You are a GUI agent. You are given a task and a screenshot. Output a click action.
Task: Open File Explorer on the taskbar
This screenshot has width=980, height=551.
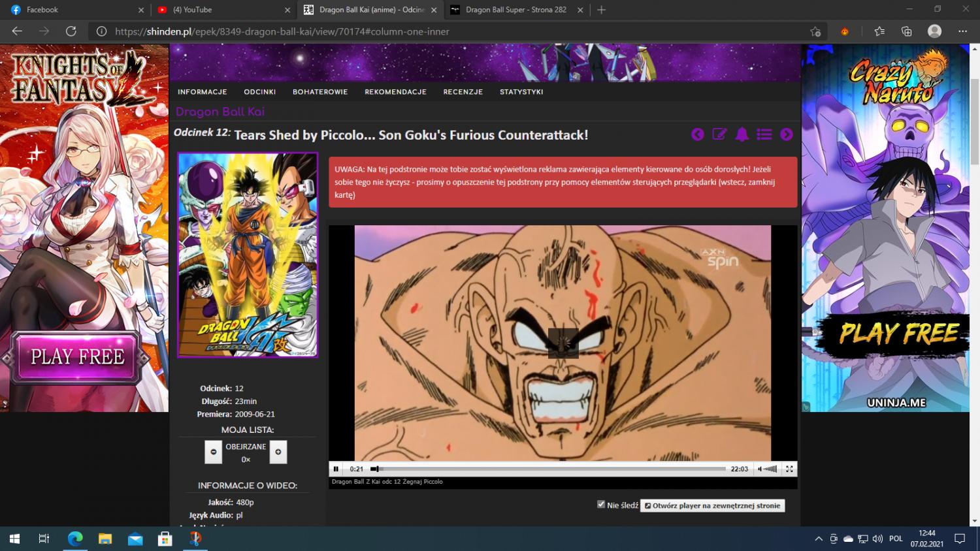[105, 539]
